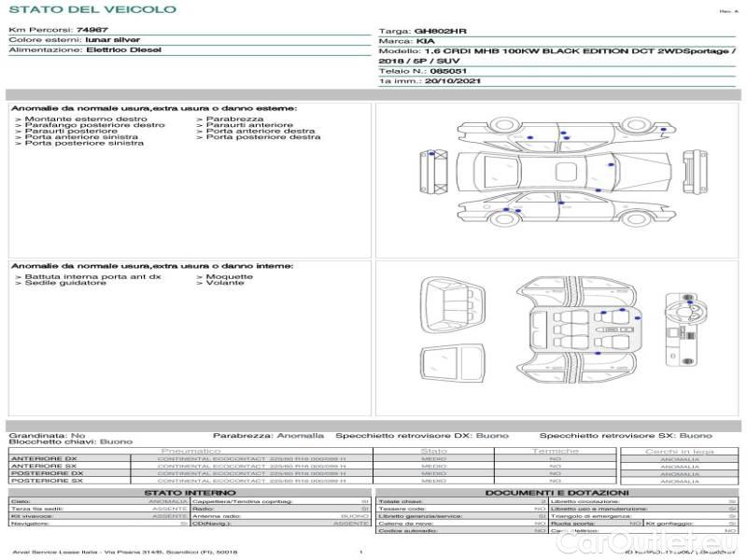Click the 'Navigatore:' row label

[x=30, y=524]
